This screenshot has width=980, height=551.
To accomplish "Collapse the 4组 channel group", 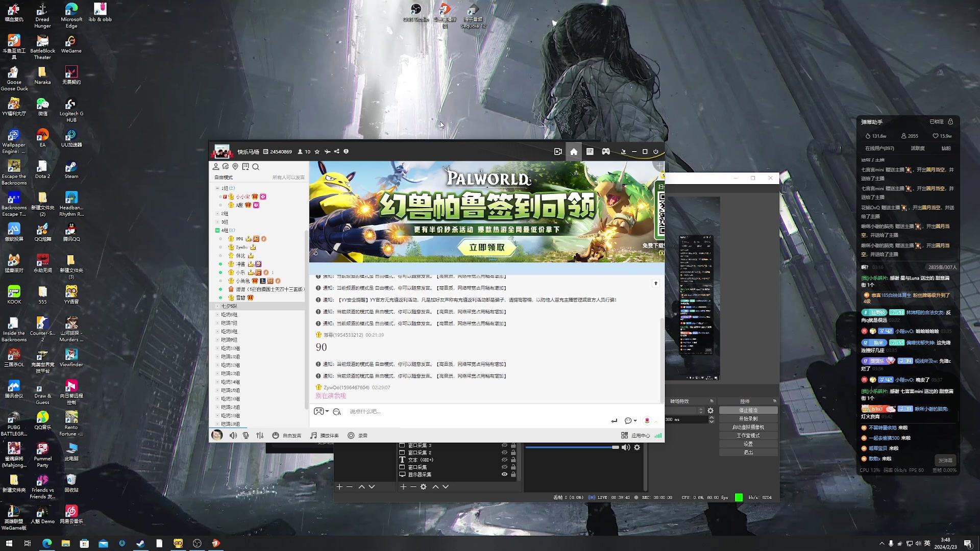I will pyautogui.click(x=217, y=231).
